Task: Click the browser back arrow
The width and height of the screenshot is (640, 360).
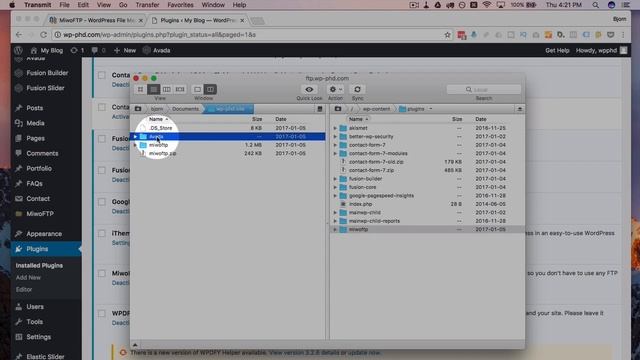Action: coord(19,35)
